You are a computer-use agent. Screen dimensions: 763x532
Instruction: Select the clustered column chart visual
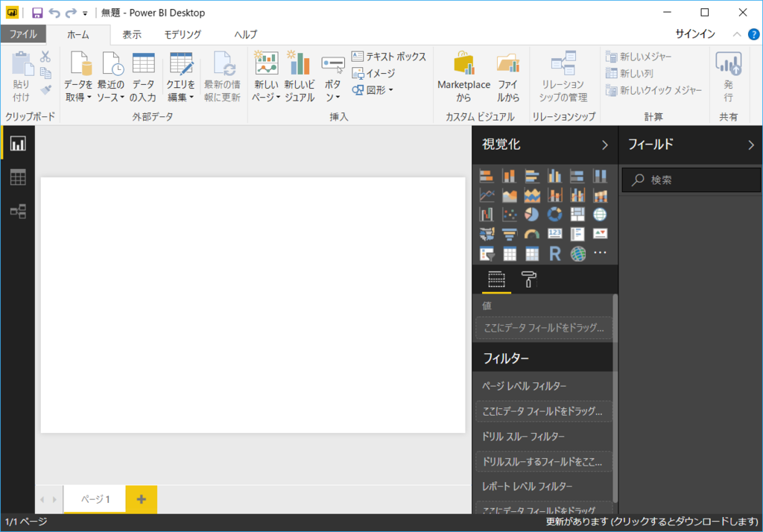554,176
